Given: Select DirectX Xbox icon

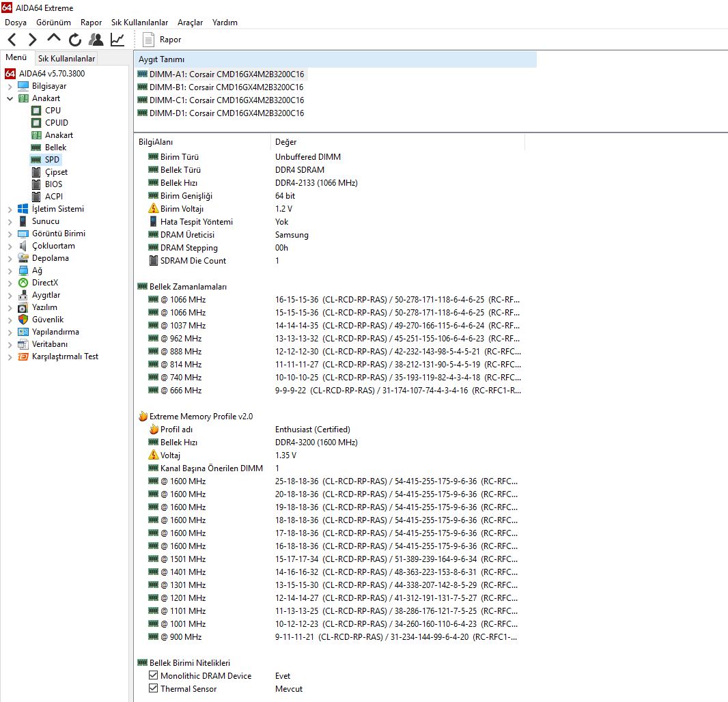Looking at the screenshot, I should tap(23, 283).
